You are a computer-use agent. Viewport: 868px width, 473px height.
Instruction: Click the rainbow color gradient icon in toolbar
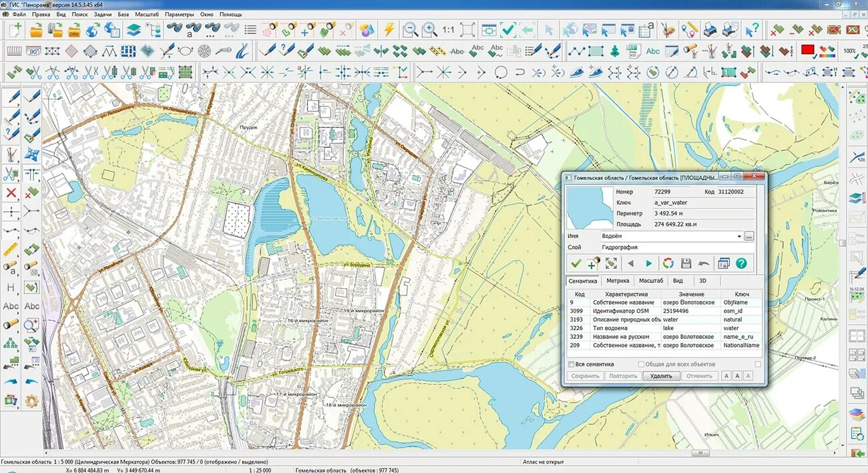tap(827, 51)
